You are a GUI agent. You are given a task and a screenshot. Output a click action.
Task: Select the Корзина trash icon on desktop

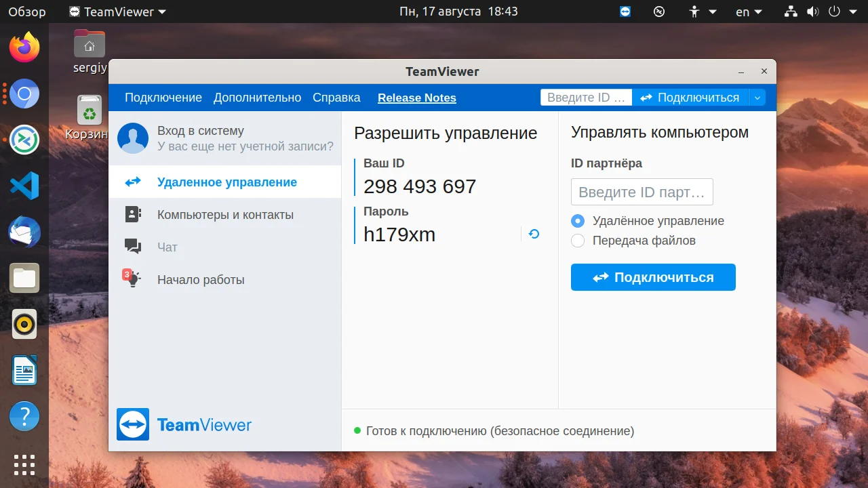tap(88, 118)
